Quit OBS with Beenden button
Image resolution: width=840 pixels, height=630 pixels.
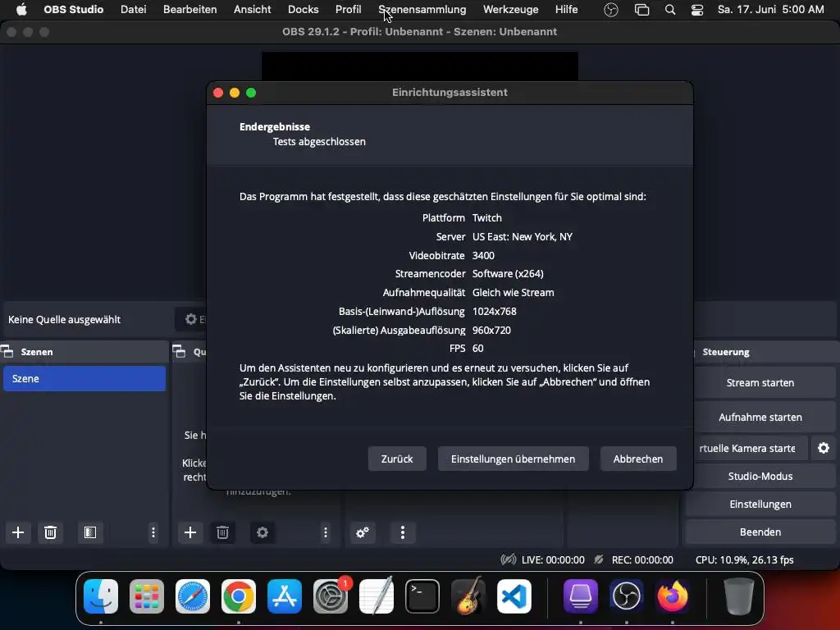pyautogui.click(x=760, y=532)
